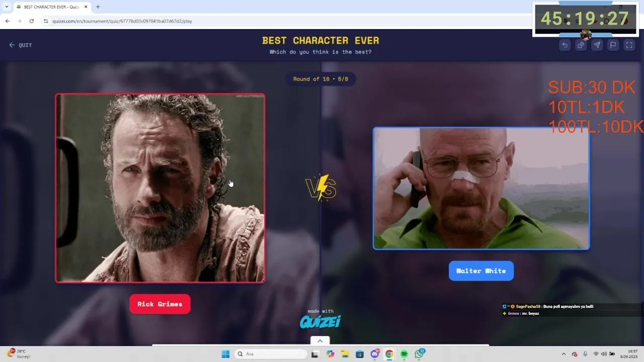Viewport: 644px width, 362px height.
Task: Open volume control speaker icon
Action: [604, 354]
